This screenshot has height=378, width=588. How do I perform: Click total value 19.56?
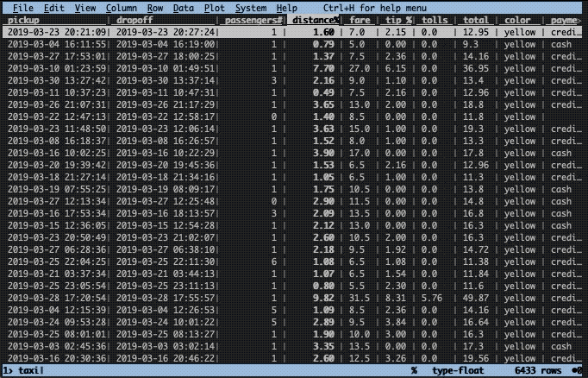point(476,358)
